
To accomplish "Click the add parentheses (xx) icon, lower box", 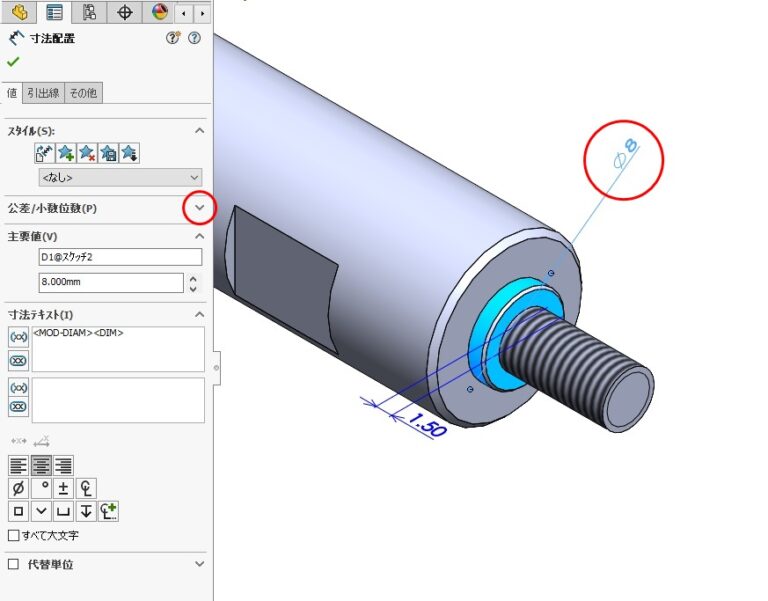I will (x=19, y=387).
